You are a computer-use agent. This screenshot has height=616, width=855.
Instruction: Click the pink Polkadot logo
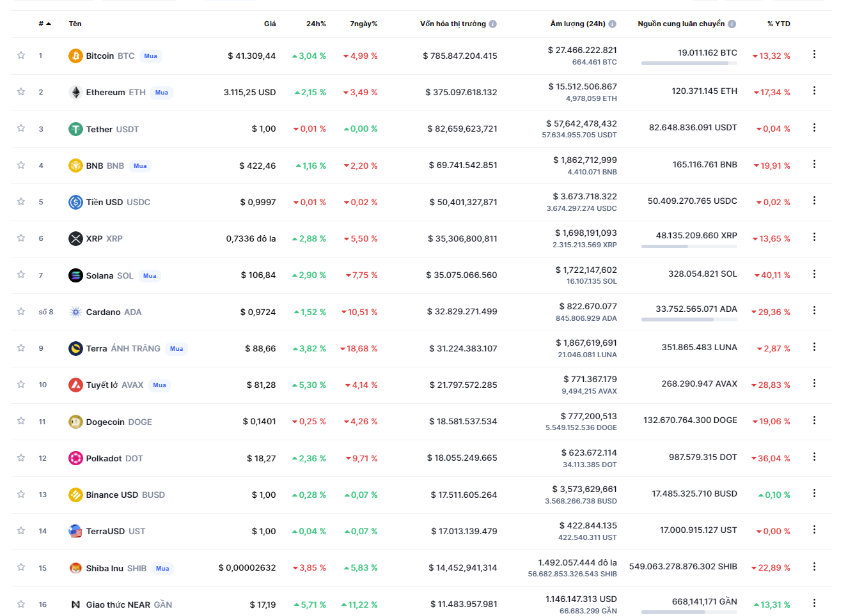point(75,458)
